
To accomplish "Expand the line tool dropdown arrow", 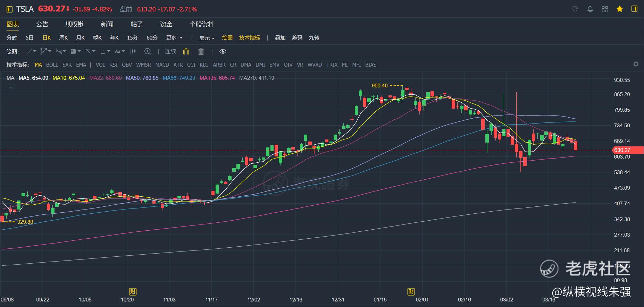I will tap(35, 51).
